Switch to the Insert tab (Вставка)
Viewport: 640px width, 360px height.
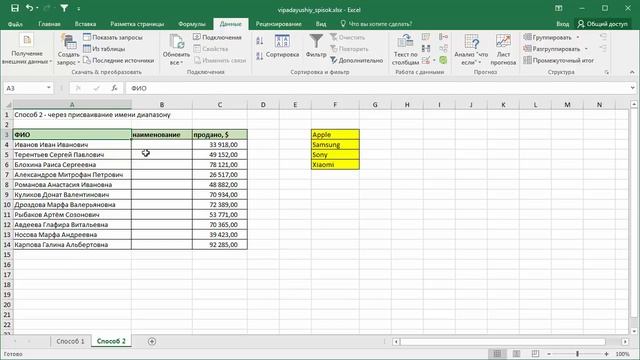[x=85, y=24]
